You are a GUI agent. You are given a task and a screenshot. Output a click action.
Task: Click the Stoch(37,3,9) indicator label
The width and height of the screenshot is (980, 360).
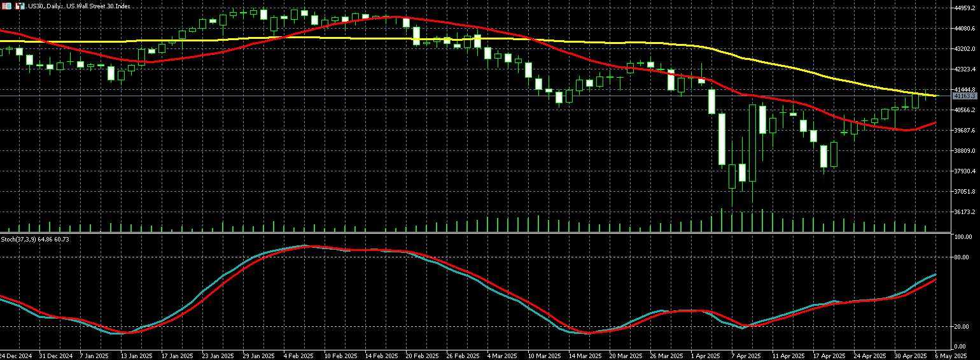coord(35,239)
